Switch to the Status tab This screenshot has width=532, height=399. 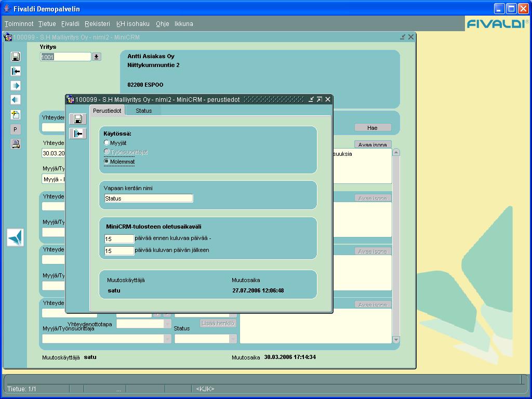pyautogui.click(x=144, y=111)
